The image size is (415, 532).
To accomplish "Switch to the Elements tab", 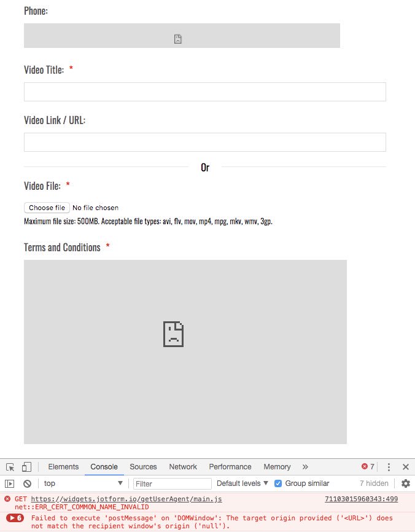I will pyautogui.click(x=63, y=467).
